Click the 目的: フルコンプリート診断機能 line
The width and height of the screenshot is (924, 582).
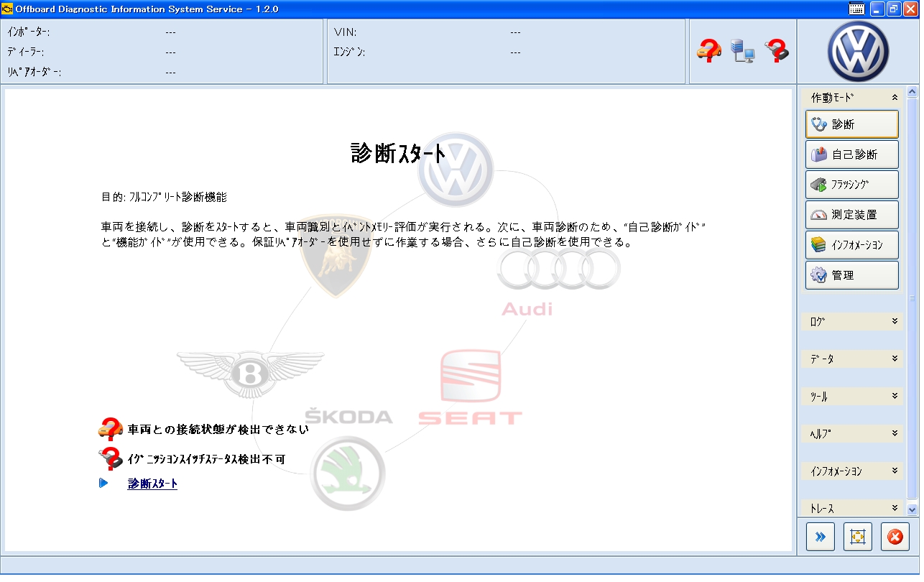pyautogui.click(x=164, y=197)
